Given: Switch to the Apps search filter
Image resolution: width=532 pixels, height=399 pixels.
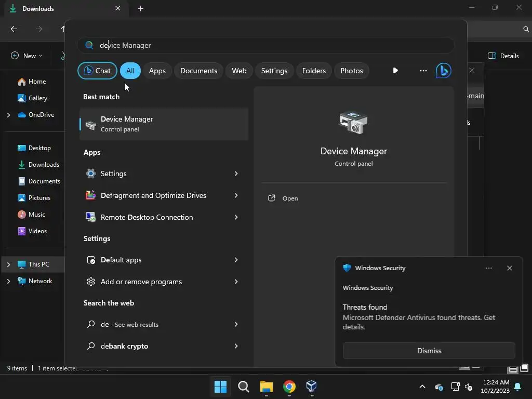Looking at the screenshot, I should (157, 71).
